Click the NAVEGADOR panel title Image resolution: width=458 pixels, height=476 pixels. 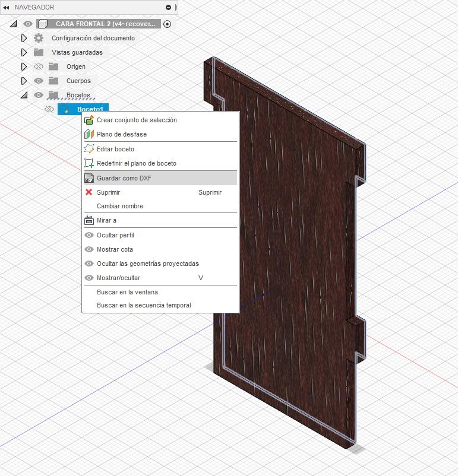34,7
